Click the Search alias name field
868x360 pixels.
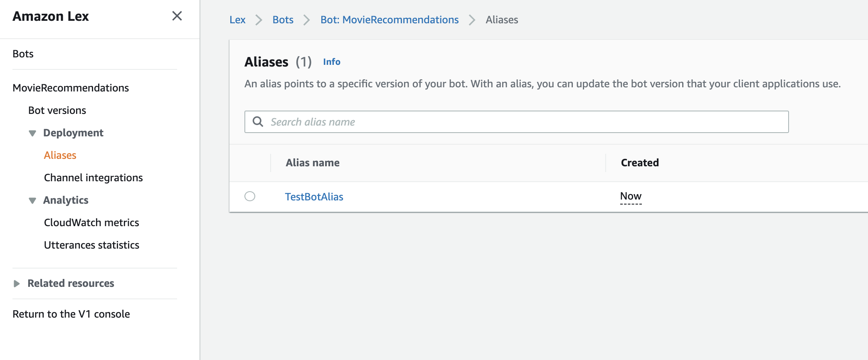point(524,122)
